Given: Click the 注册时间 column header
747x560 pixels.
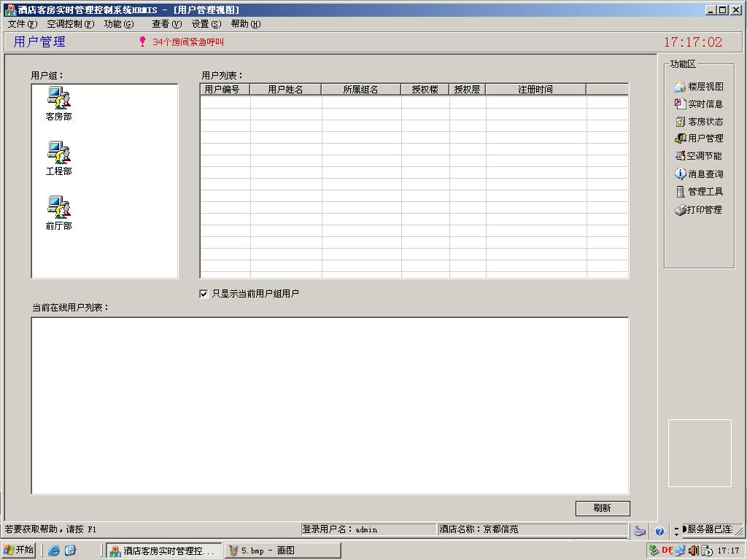Looking at the screenshot, I should (535, 90).
